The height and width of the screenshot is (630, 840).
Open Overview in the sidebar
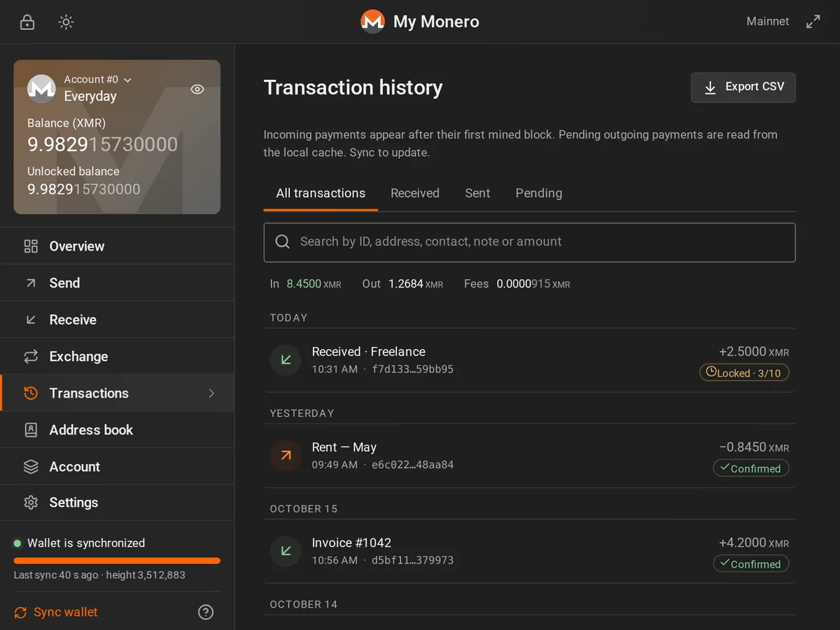click(x=117, y=246)
